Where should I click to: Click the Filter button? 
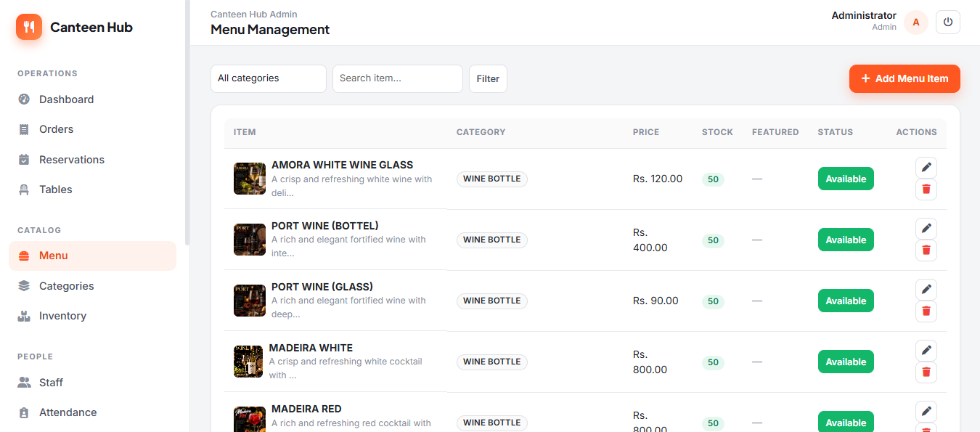488,78
